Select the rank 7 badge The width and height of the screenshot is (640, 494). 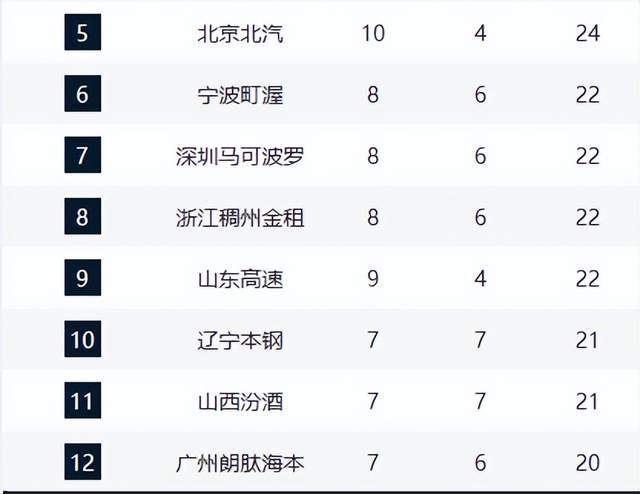(82, 156)
